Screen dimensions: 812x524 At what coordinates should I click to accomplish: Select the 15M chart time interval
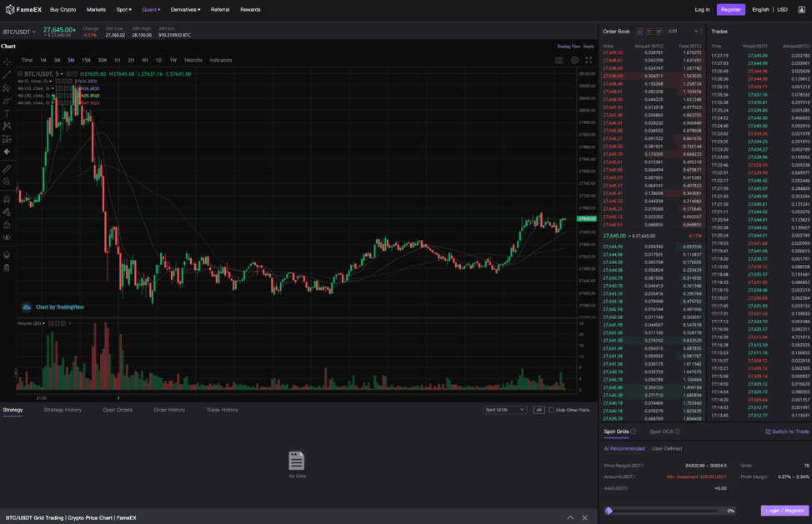(x=86, y=60)
